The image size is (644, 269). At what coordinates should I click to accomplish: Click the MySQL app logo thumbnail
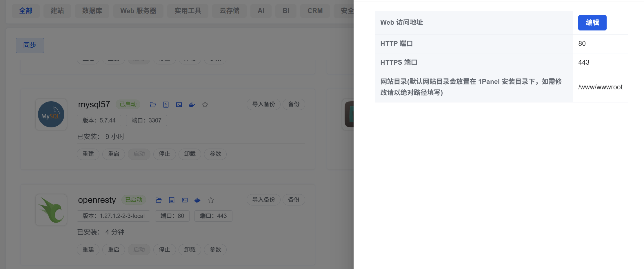(x=51, y=114)
